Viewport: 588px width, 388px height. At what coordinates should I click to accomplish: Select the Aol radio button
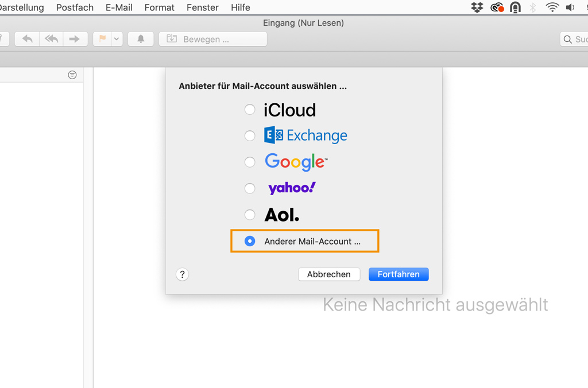250,215
